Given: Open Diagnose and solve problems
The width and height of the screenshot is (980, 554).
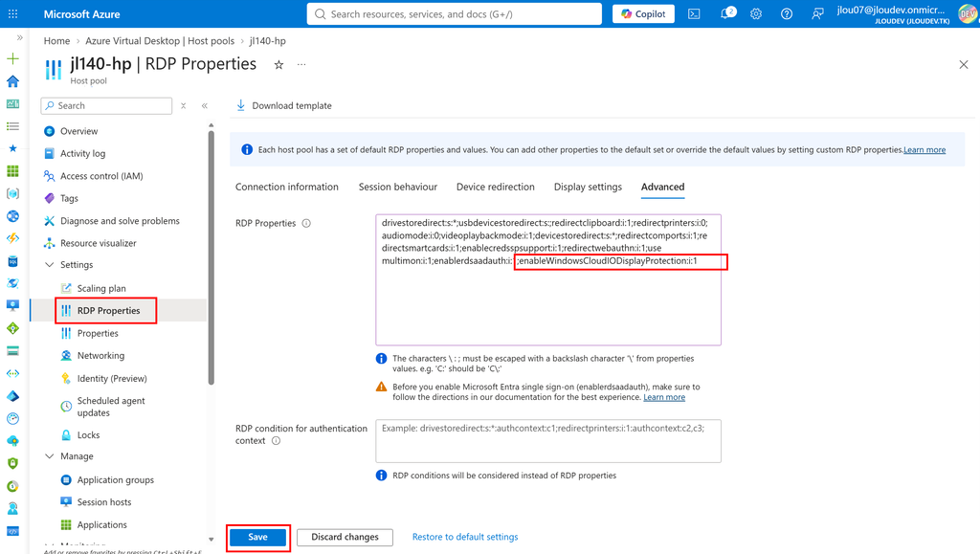Looking at the screenshot, I should point(120,221).
